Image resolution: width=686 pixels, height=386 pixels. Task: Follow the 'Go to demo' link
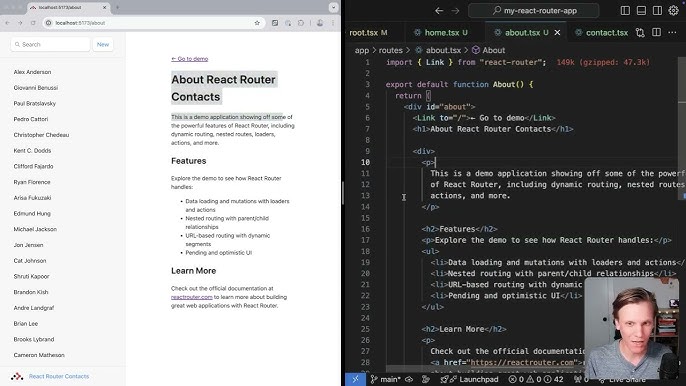[x=189, y=59]
